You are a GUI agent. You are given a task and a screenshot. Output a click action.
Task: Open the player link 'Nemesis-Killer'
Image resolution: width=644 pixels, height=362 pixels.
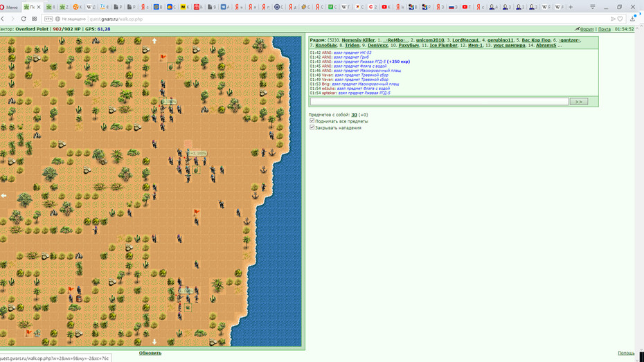coord(358,40)
